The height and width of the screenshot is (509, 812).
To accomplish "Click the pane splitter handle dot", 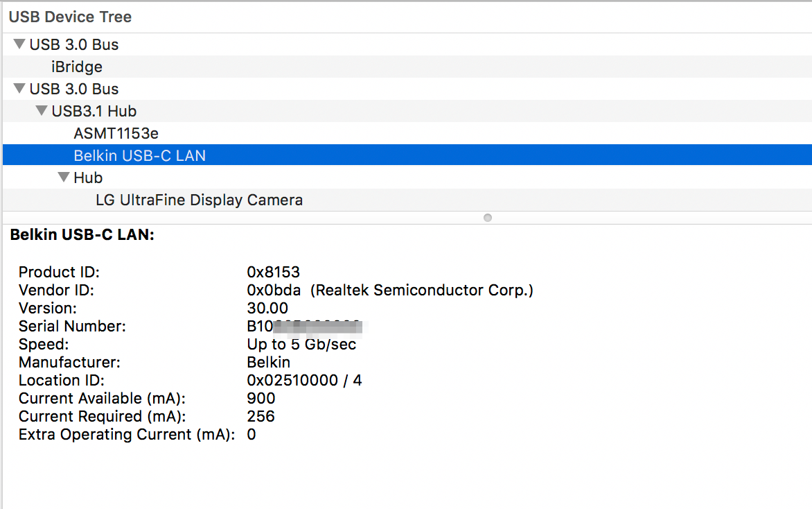I will tap(487, 218).
